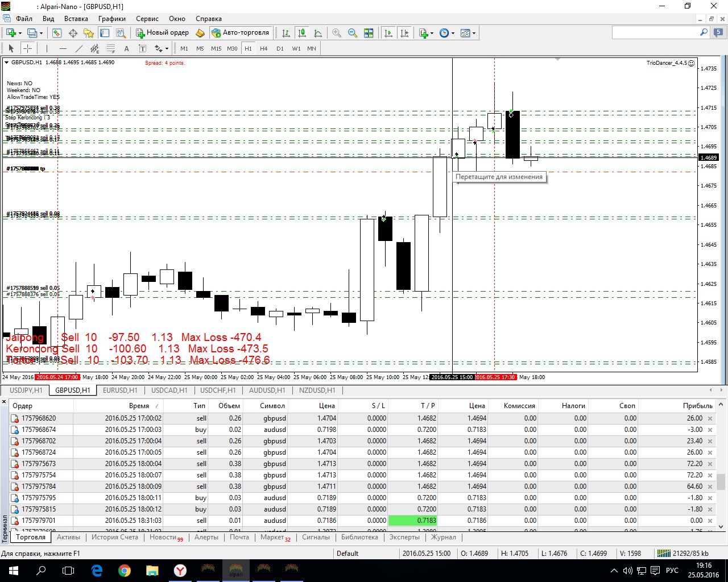Open the New Chart toolbar icon
The height and width of the screenshot is (582, 728).
point(11,33)
